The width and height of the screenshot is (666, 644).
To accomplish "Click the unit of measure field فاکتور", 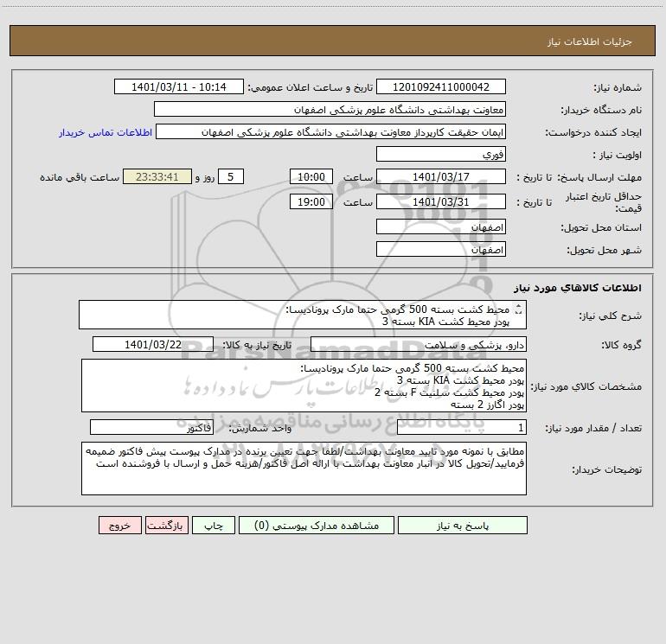I will pos(151,428).
